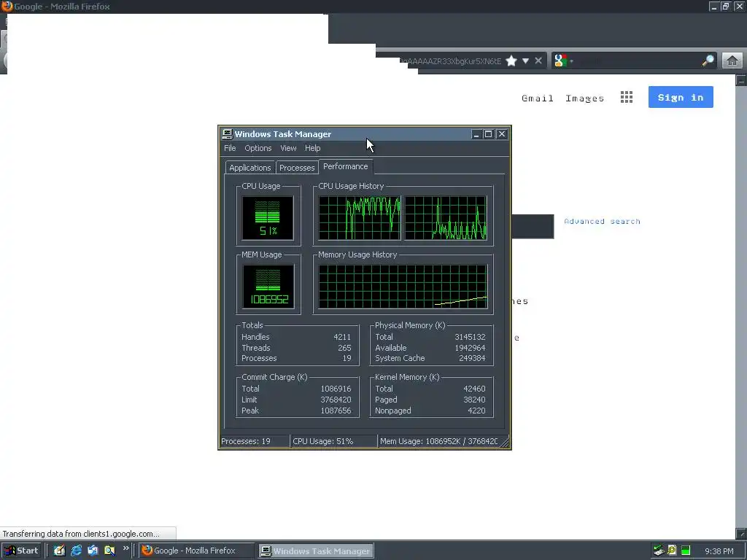Screen dimensions: 747x560
Task: Open the Google apps grid
Action: click(627, 97)
